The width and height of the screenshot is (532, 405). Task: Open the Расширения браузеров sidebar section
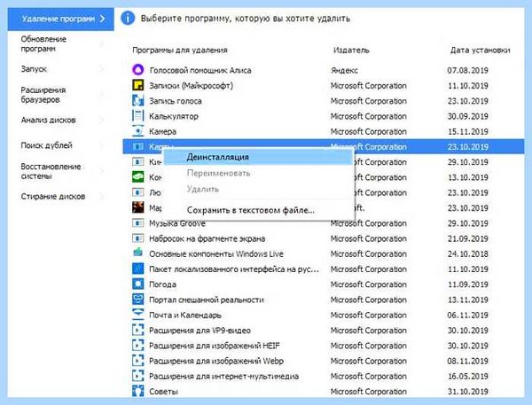(x=60, y=95)
